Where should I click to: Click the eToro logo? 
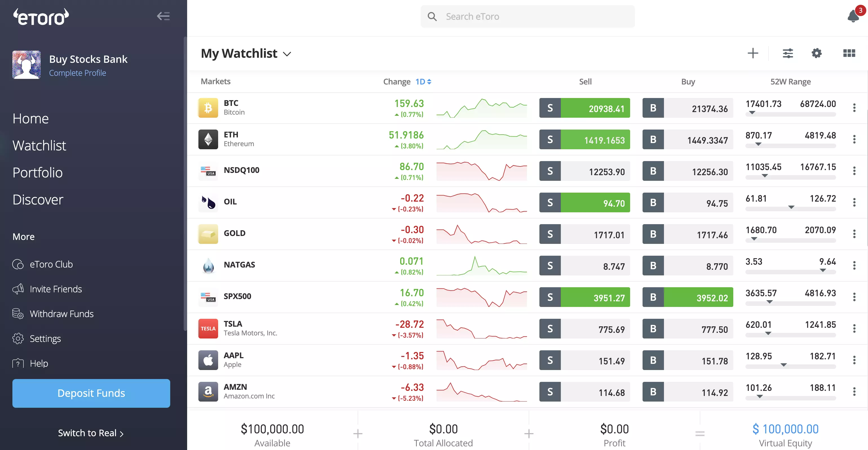point(41,17)
